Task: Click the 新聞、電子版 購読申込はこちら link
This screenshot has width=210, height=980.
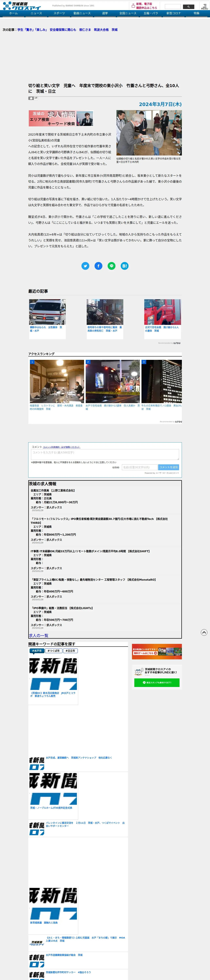Action: tap(147, 6)
